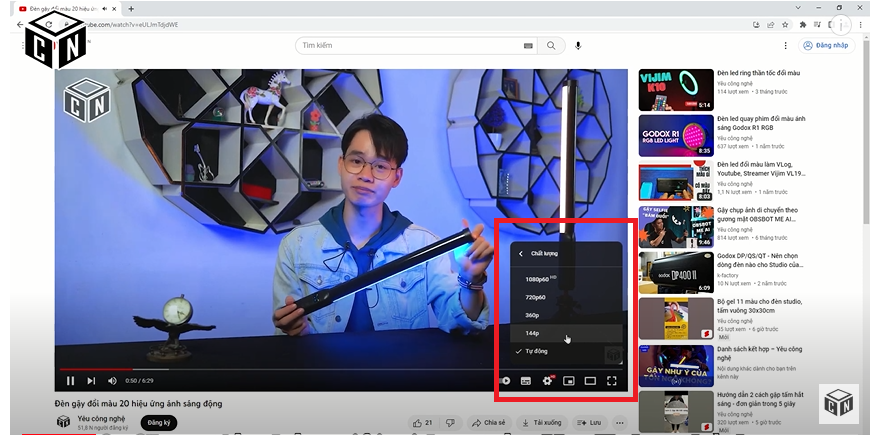Viewport: 870px width, 435px height.
Task: Subscribe with the Đăng ký button
Action: [159, 423]
